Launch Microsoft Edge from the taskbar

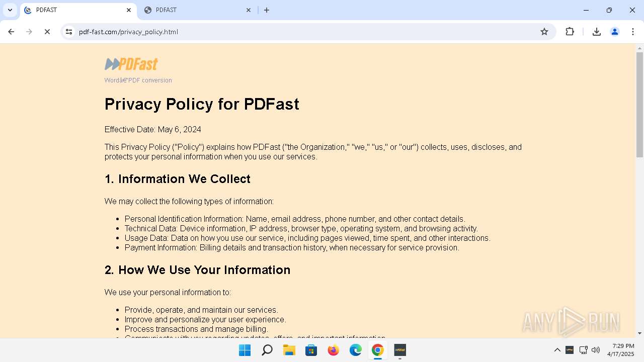[356, 350]
